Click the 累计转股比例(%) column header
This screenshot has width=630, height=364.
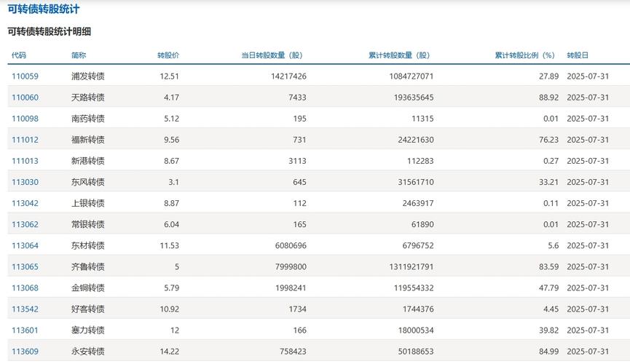point(524,55)
